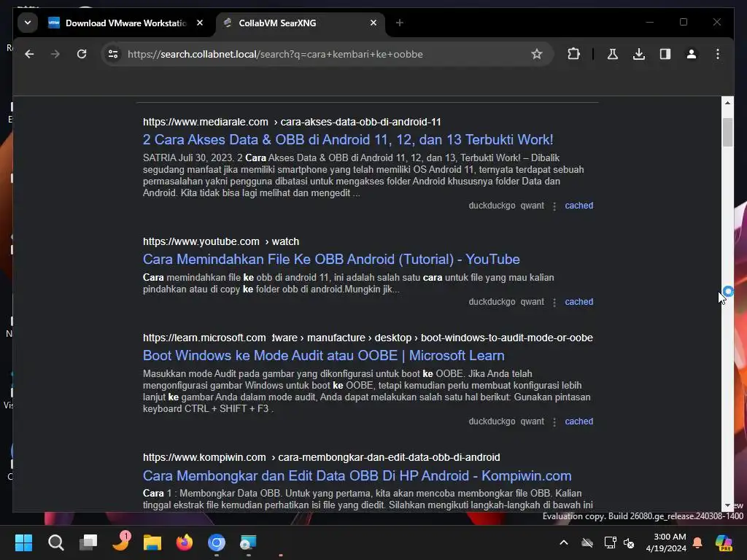Click the mediarale.com result URL

tap(292, 122)
